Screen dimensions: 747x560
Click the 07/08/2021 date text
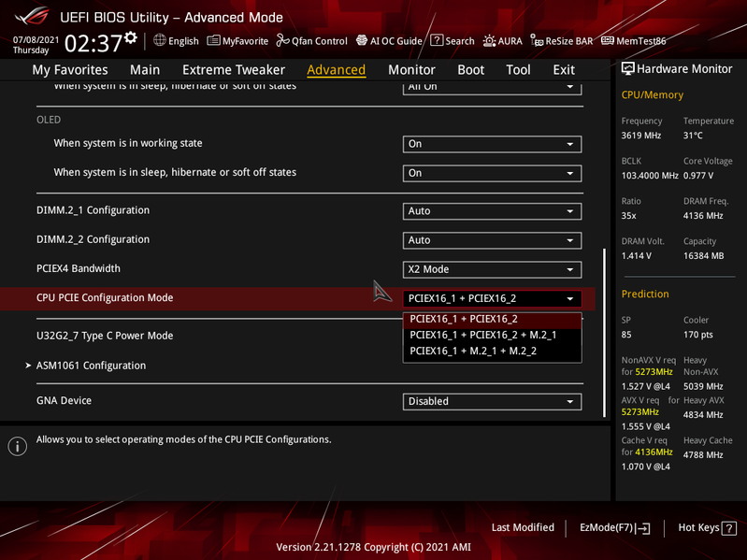pyautogui.click(x=36, y=40)
